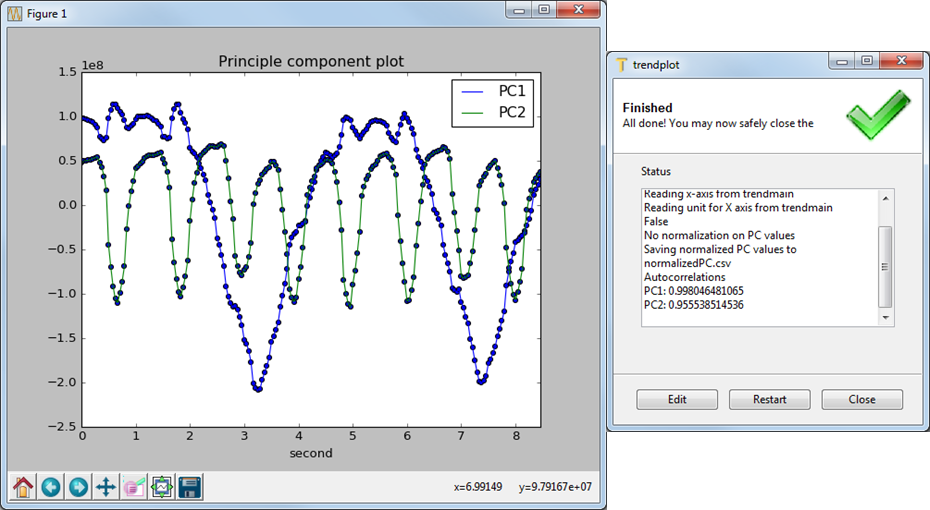Open the configure subplots tool

[162, 487]
